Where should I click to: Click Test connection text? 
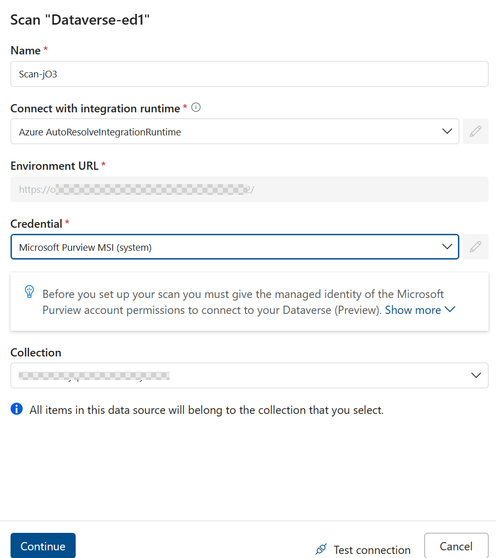[x=372, y=550]
